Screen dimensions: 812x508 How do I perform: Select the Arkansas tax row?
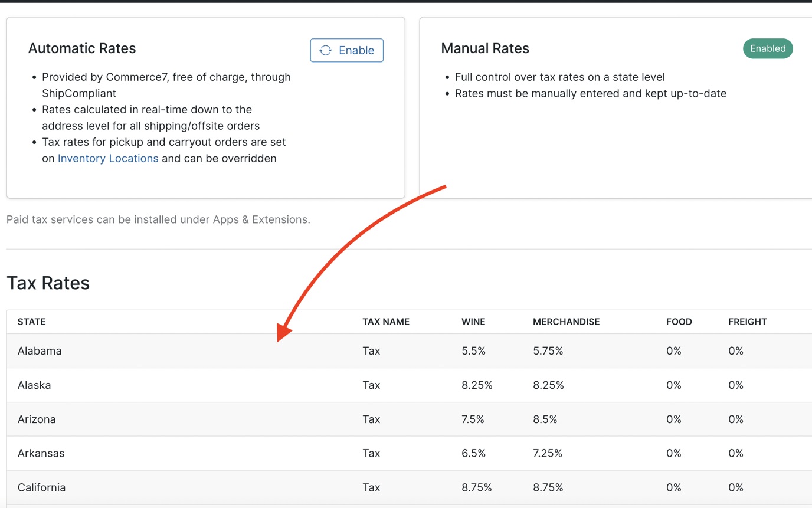pyautogui.click(x=40, y=453)
